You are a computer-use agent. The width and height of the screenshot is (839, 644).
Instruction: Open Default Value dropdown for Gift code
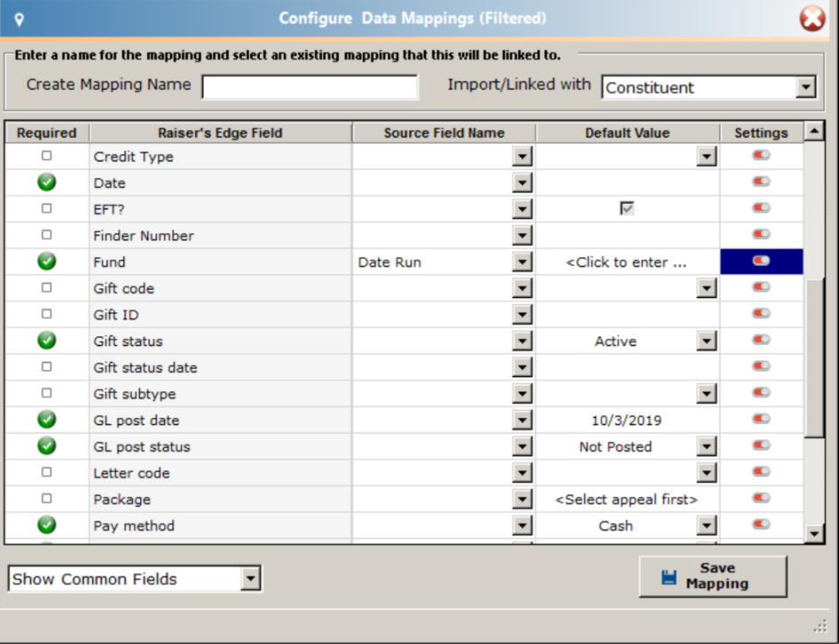707,288
